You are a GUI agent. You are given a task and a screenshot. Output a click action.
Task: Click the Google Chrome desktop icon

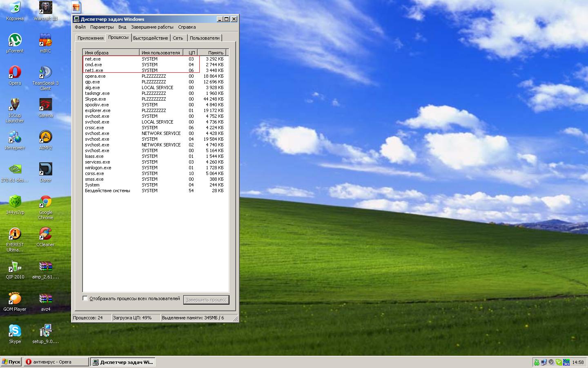tap(45, 202)
